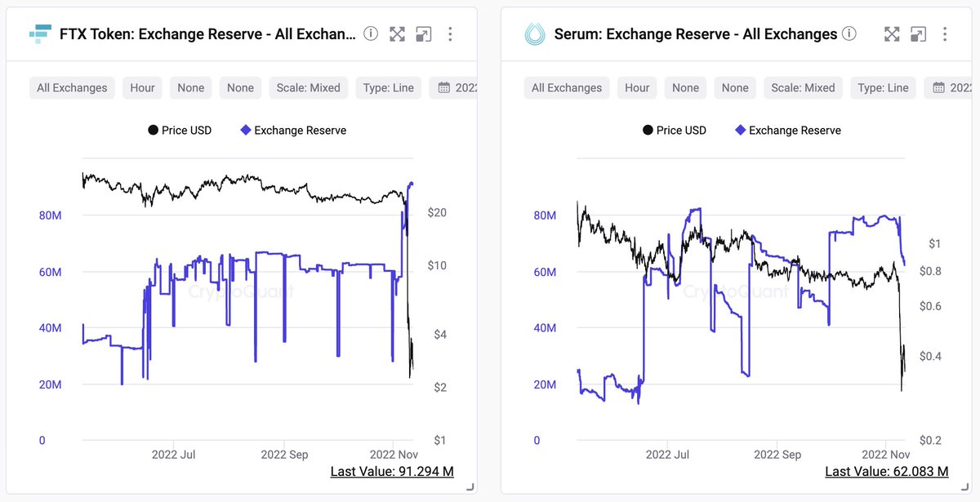Toggle Exchange Reserve series in Serum chart

tap(788, 130)
